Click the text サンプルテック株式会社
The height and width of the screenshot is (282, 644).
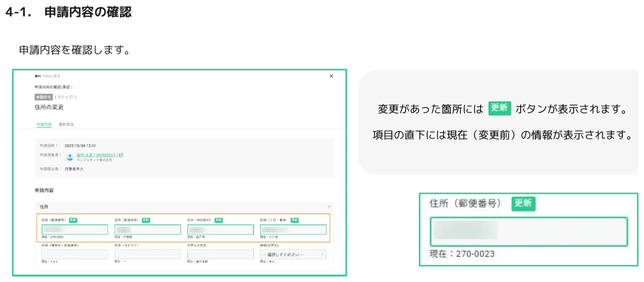tap(94, 160)
